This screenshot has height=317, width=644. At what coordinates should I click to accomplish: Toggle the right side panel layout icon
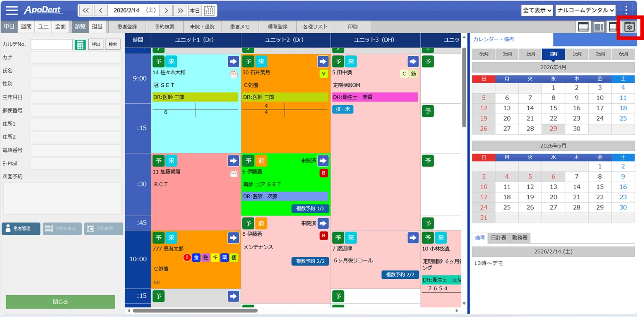pyautogui.click(x=599, y=27)
